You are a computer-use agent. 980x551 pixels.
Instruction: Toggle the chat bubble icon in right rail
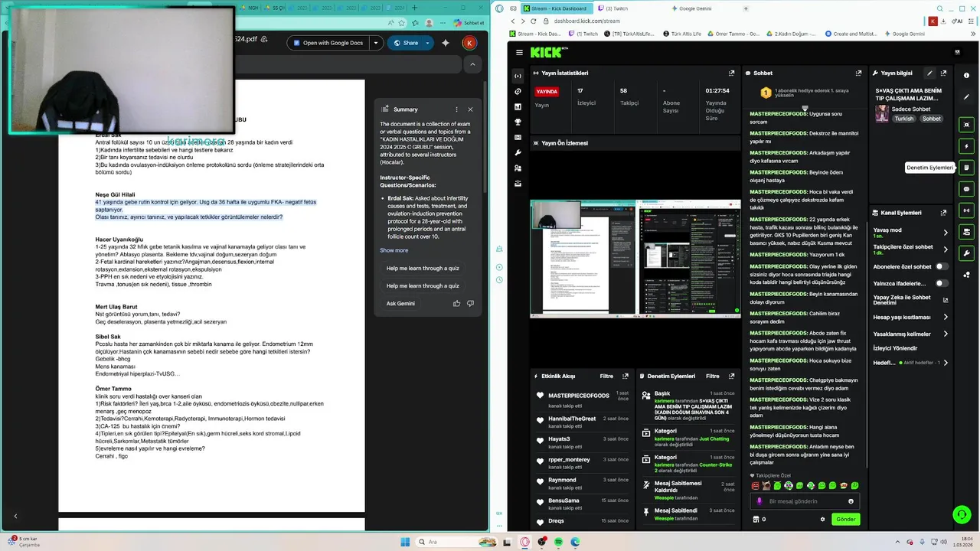966,188
